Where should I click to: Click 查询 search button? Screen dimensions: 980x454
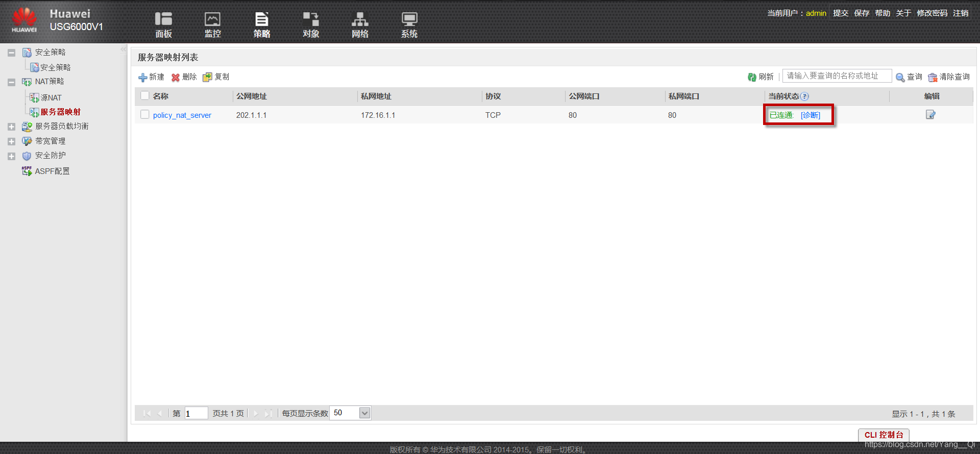(x=909, y=77)
